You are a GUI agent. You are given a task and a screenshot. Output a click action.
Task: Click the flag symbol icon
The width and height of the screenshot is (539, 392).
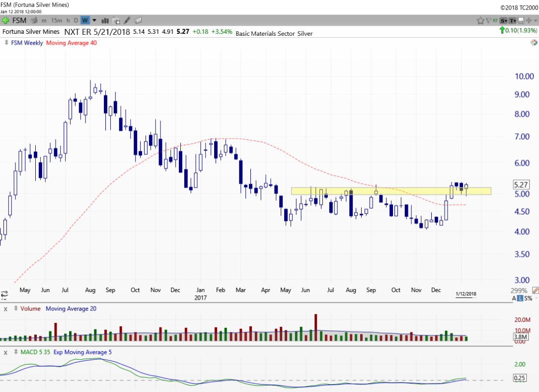click(488, 20)
